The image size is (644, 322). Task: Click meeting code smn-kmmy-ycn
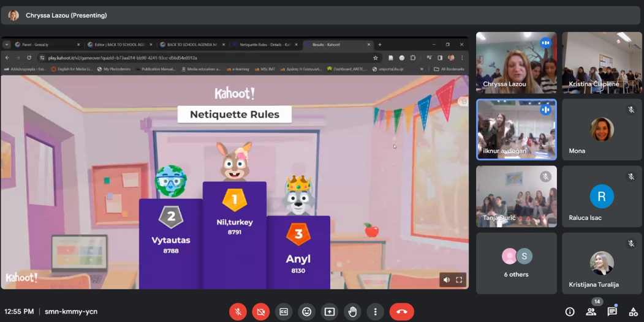pos(71,312)
